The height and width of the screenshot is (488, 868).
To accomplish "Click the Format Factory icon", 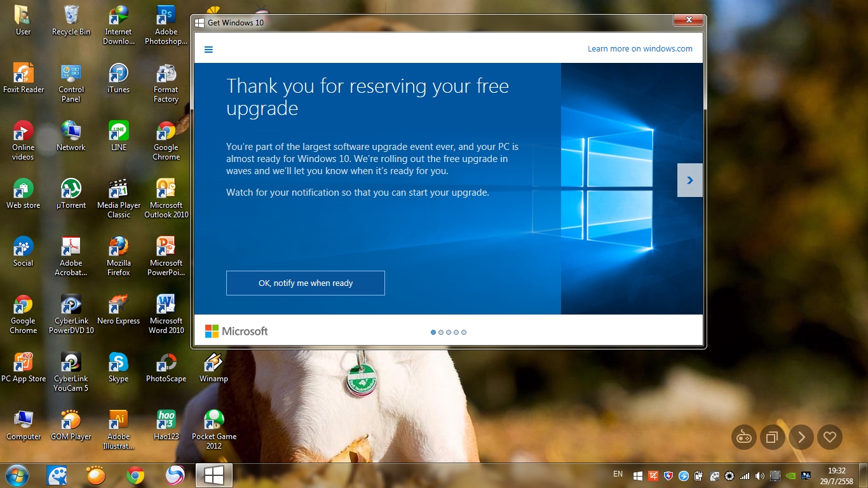I will [x=166, y=83].
